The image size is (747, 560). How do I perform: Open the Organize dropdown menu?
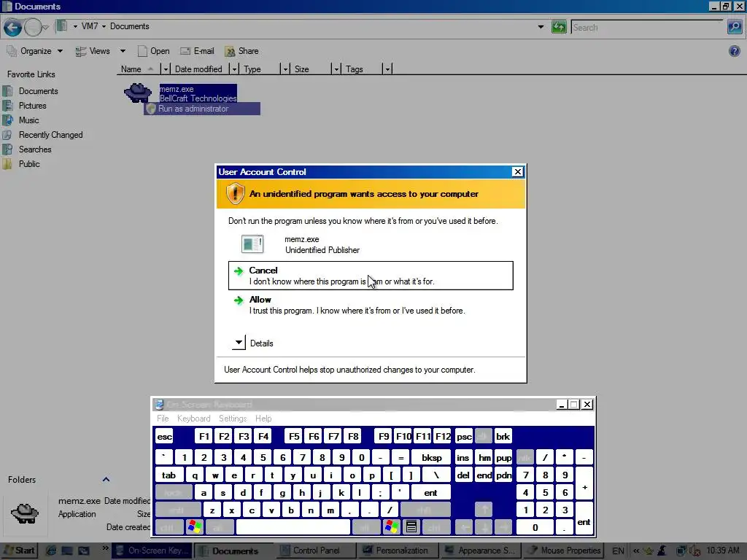pyautogui.click(x=34, y=51)
